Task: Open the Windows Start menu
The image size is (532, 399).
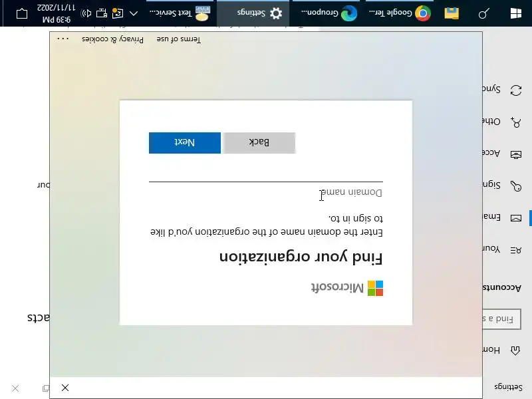Action: pos(516,13)
